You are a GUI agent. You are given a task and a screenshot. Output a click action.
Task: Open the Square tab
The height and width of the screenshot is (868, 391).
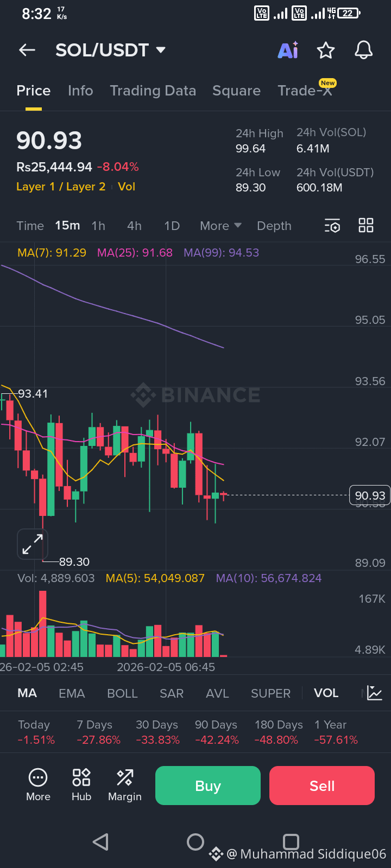coord(236,91)
